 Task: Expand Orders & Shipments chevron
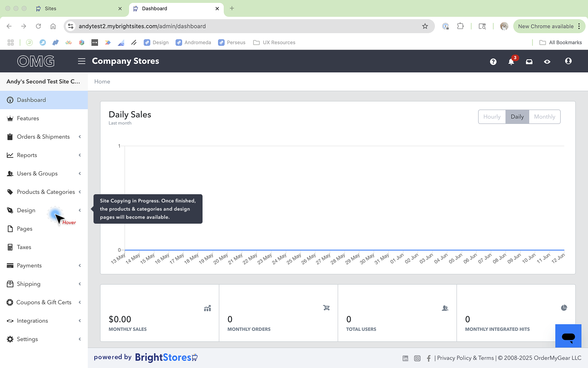[x=80, y=137]
